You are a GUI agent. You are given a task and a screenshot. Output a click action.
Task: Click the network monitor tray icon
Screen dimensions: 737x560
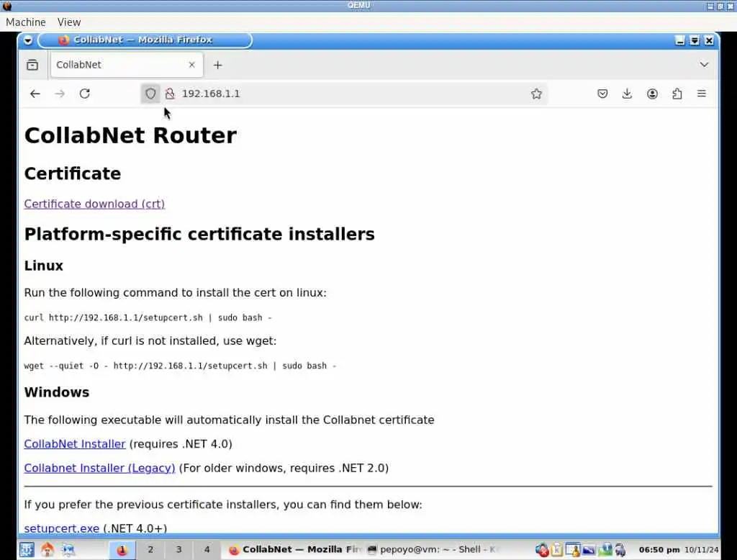tap(605, 549)
